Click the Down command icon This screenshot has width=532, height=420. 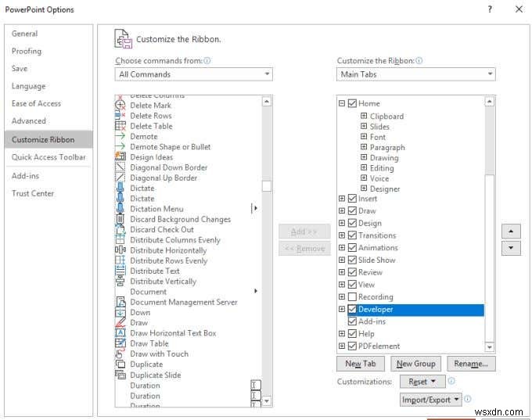120,312
